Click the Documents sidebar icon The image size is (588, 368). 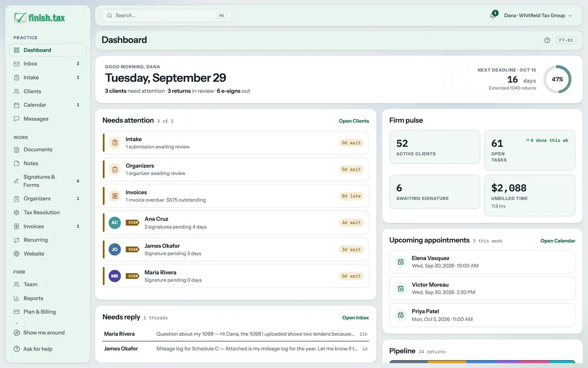(x=16, y=149)
